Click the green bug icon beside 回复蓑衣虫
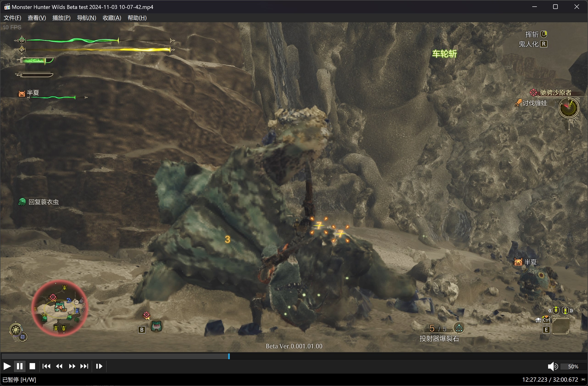The width and height of the screenshot is (588, 386). click(x=22, y=202)
